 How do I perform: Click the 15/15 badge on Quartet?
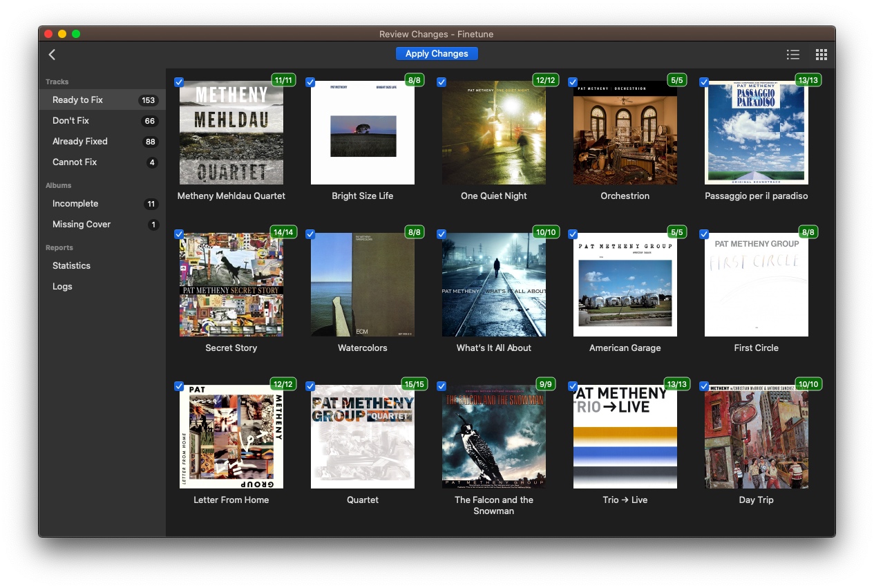pos(415,384)
